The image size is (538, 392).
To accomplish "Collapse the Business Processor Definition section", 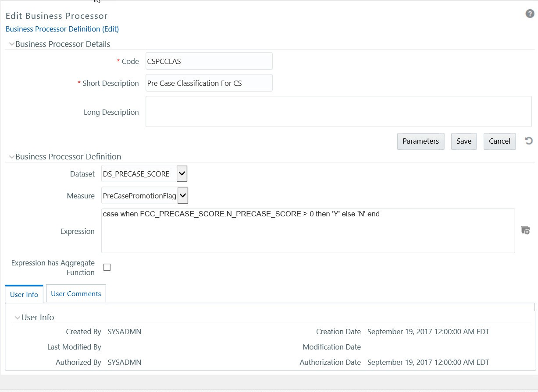I will 12,156.
